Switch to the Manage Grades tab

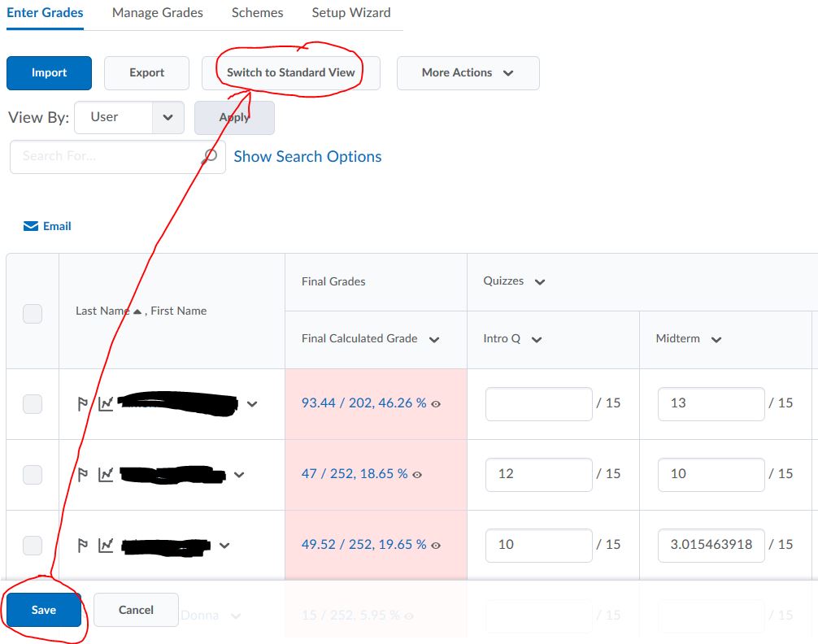[157, 12]
